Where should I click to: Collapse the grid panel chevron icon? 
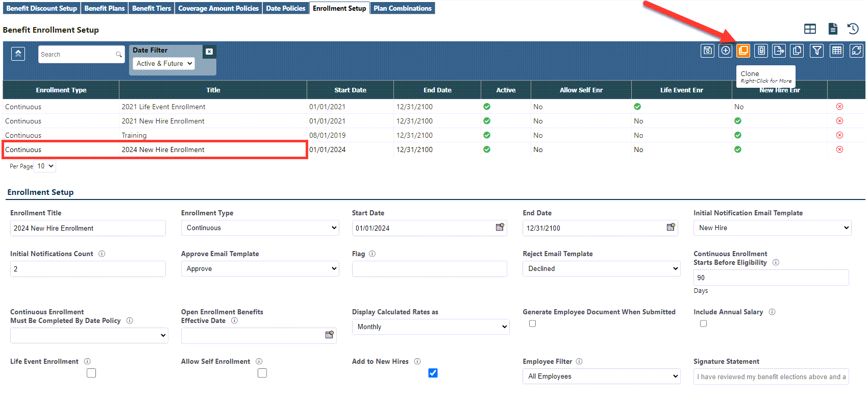click(x=18, y=54)
